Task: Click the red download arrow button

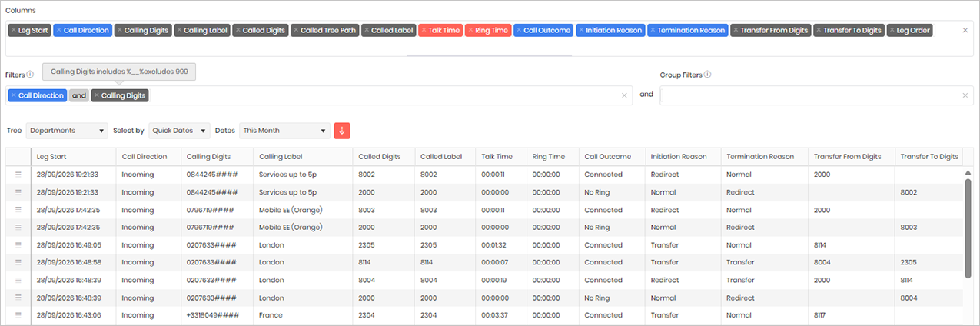Action: (x=342, y=131)
